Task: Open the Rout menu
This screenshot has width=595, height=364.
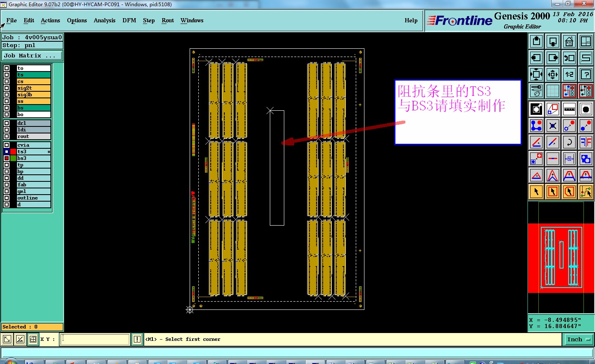Action: pyautogui.click(x=168, y=20)
